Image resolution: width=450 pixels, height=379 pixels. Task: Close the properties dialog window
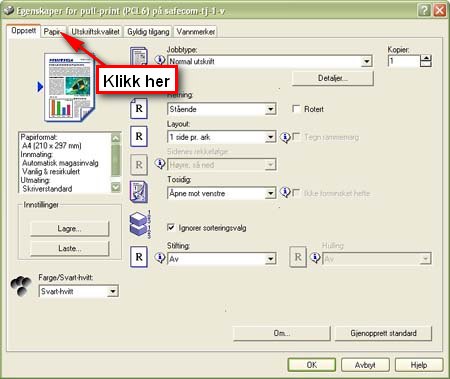(x=440, y=10)
